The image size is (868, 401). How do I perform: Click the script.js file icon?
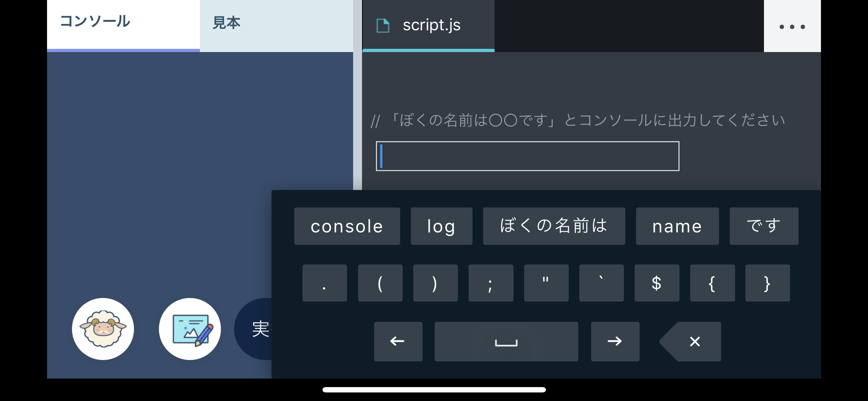[383, 26]
